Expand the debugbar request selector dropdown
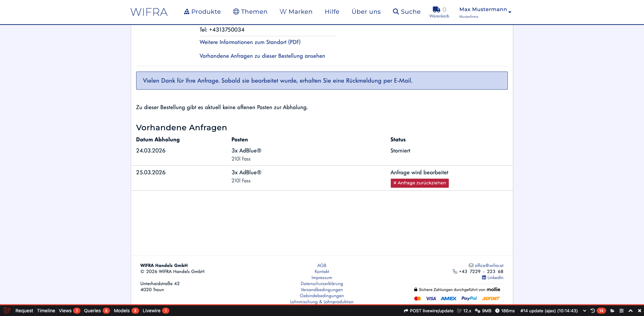 click(585, 311)
